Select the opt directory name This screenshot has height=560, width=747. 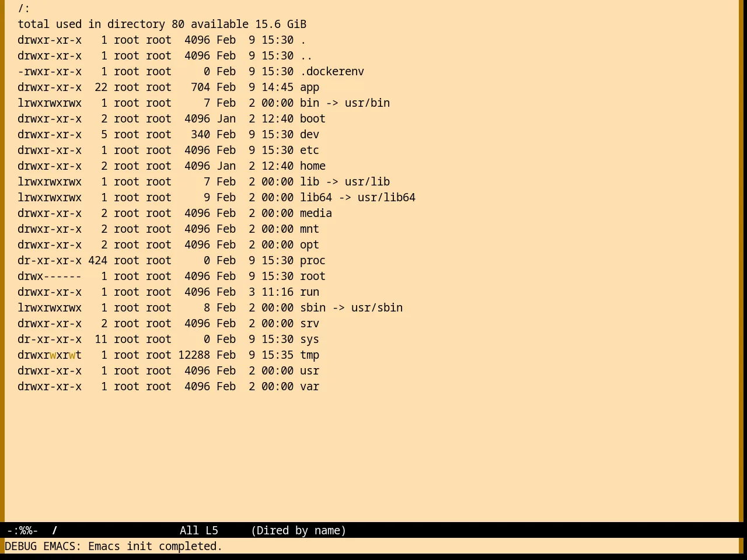[x=309, y=244]
